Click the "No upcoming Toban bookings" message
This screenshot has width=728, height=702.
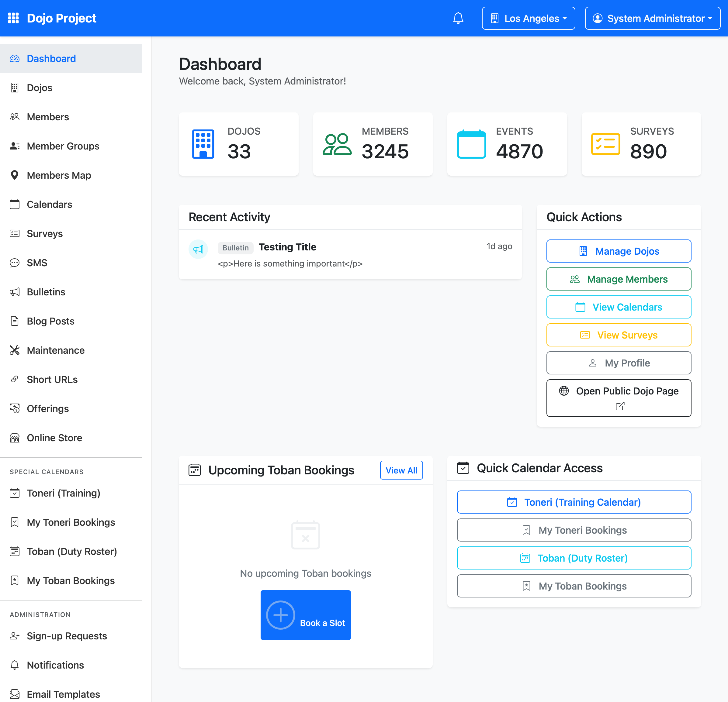pyautogui.click(x=305, y=573)
